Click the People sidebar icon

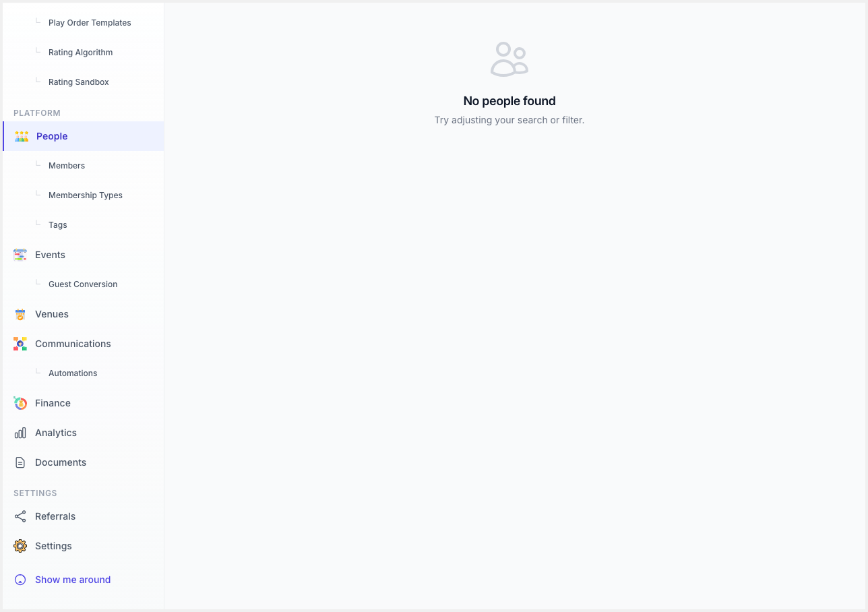(x=22, y=136)
